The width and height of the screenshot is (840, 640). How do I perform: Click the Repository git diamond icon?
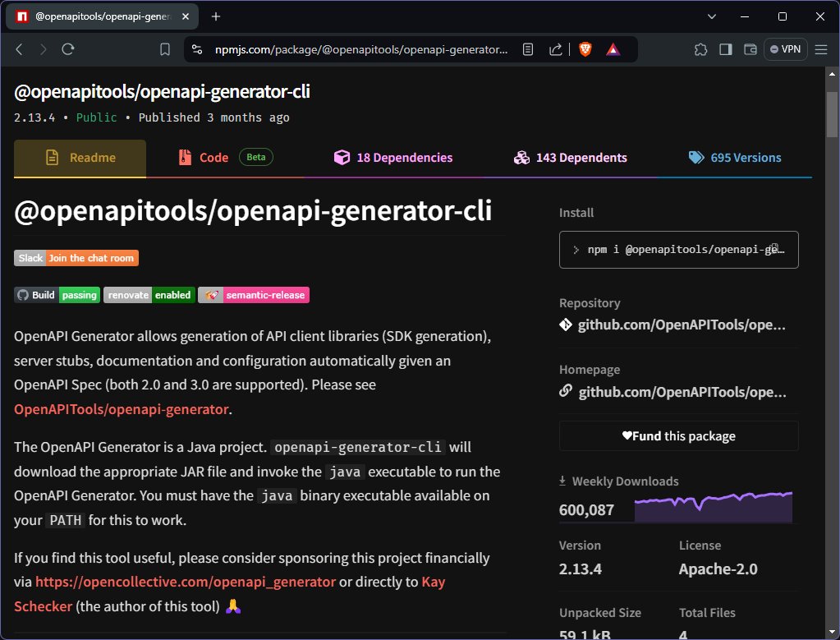pyautogui.click(x=566, y=325)
